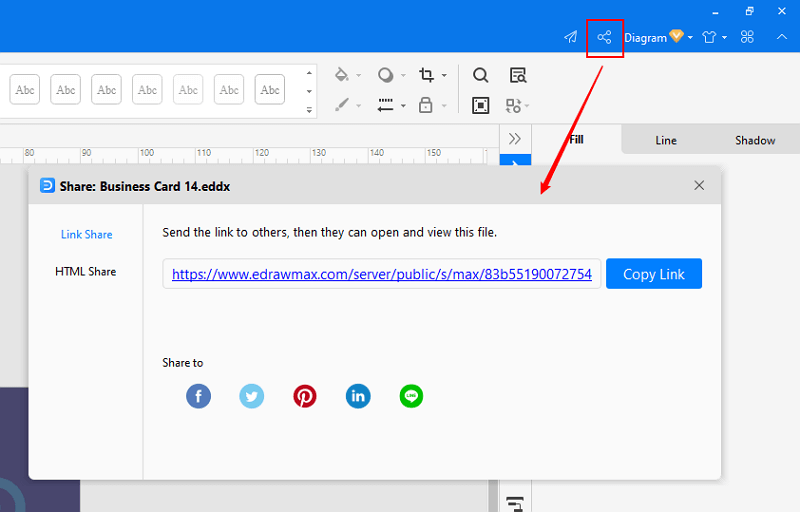Click the Search magnifier icon
The image size is (800, 512).
[x=480, y=75]
